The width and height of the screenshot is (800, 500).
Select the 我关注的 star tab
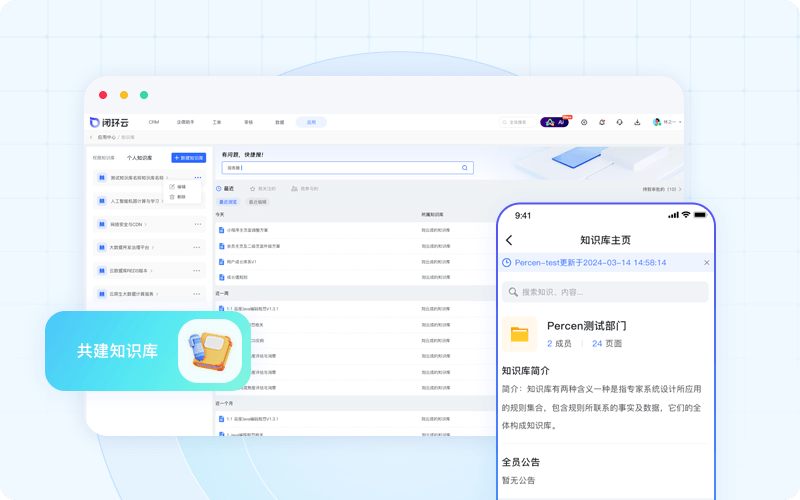[263, 188]
